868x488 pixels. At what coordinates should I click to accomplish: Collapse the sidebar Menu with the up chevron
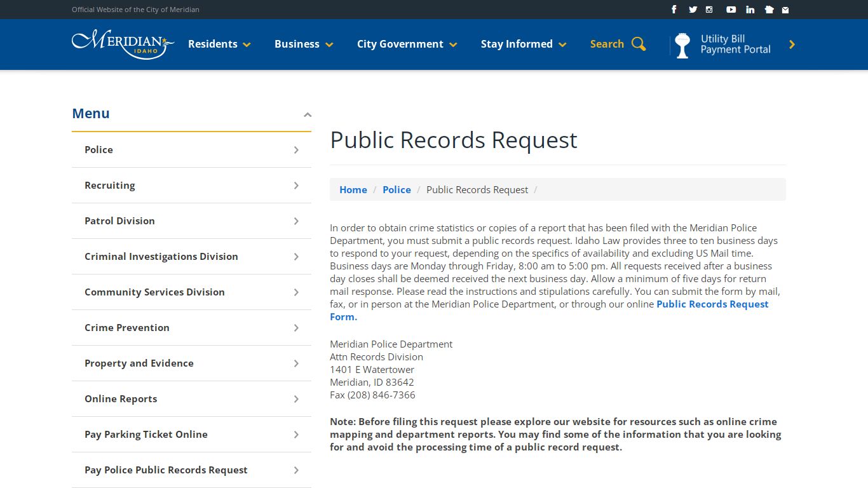point(308,115)
